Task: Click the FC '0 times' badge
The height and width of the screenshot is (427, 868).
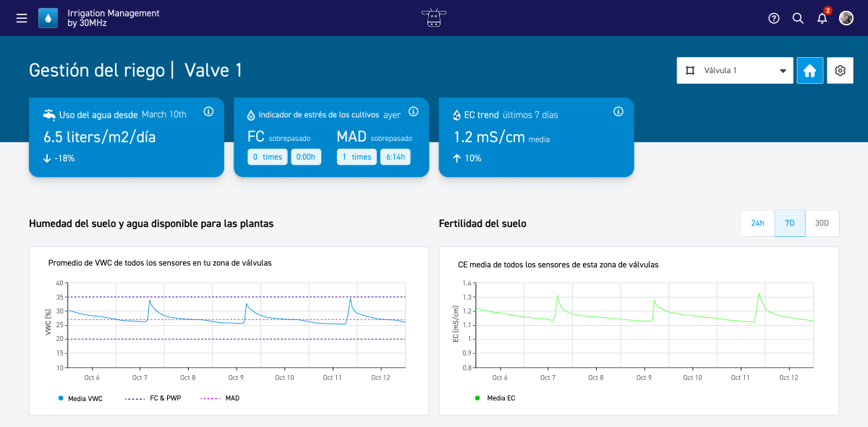Action: (268, 157)
